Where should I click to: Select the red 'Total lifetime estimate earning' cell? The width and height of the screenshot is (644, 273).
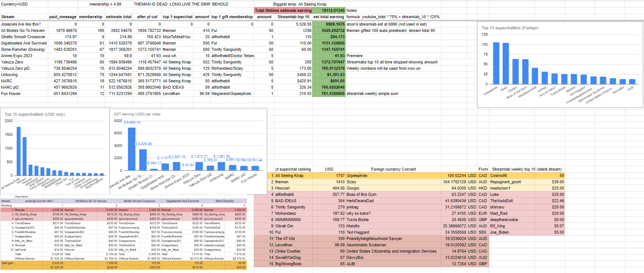coord(283,10)
